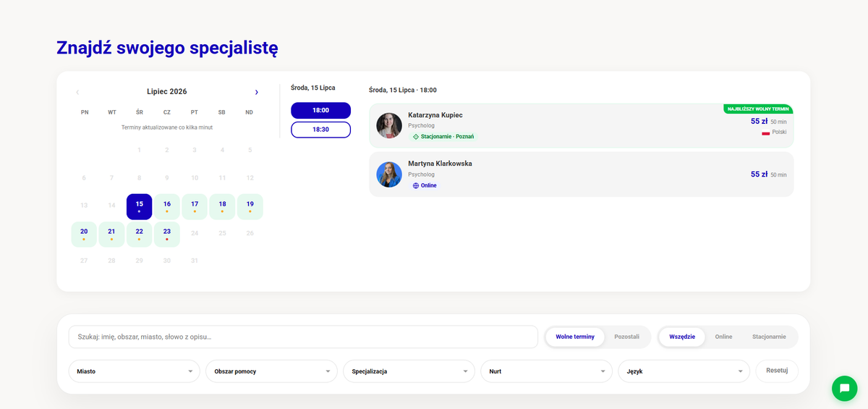Select the 18:30 time slot
This screenshot has width=868, height=409.
pos(320,130)
